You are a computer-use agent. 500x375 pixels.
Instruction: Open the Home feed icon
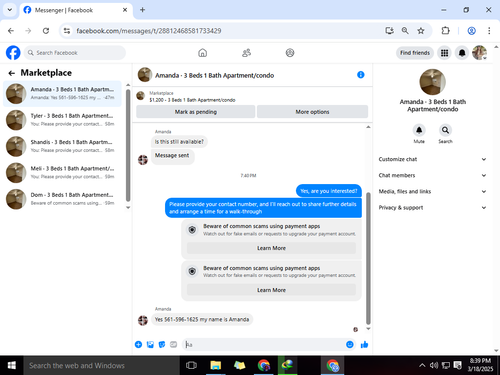[202, 53]
